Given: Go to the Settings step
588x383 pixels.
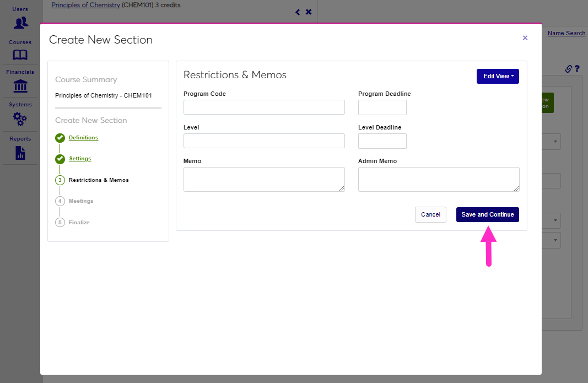Looking at the screenshot, I should pyautogui.click(x=80, y=159).
